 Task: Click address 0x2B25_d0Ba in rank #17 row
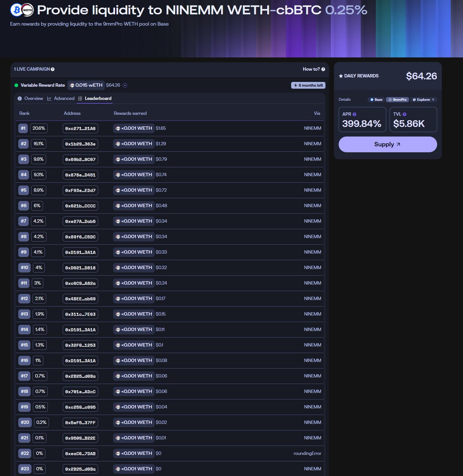80,376
